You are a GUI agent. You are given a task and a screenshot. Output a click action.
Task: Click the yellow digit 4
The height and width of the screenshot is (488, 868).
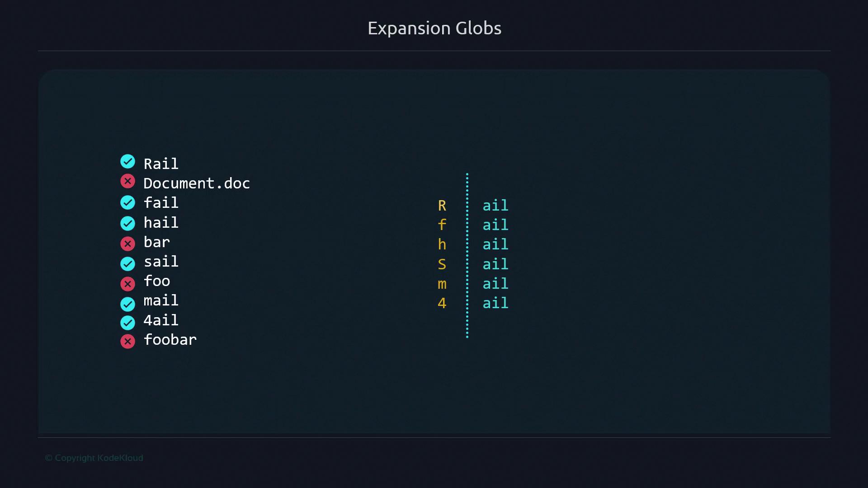pyautogui.click(x=442, y=303)
